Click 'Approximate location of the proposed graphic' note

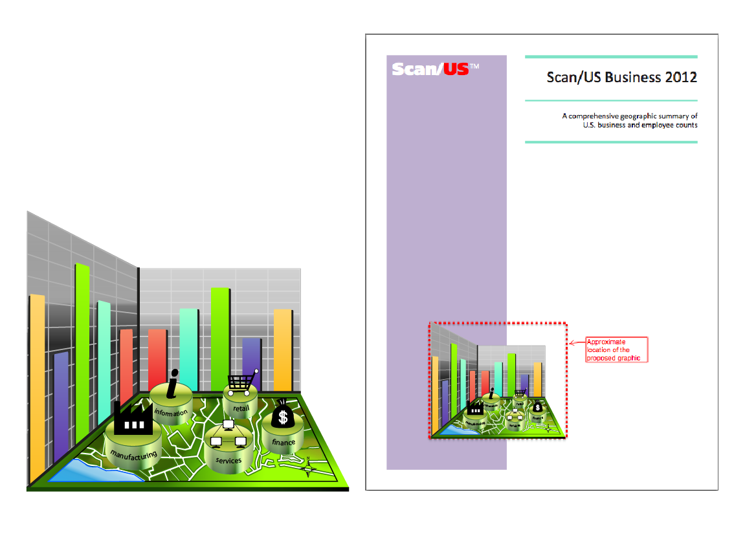[617, 349]
